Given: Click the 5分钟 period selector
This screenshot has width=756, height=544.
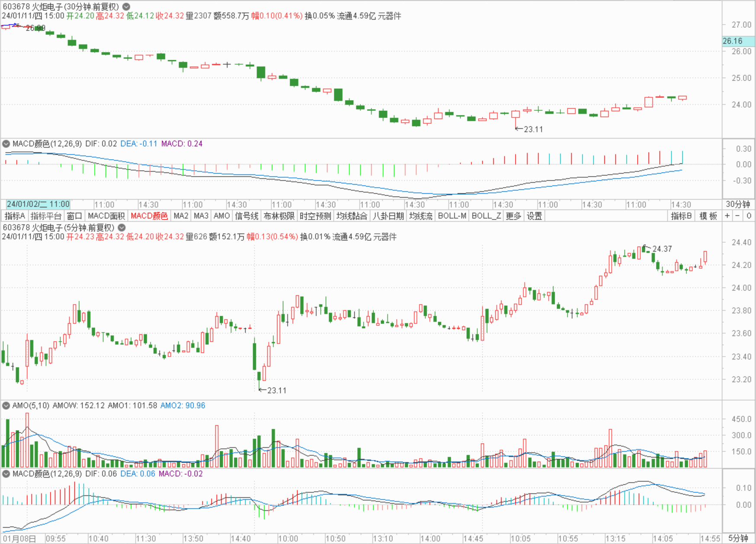Looking at the screenshot, I should tap(738, 538).
